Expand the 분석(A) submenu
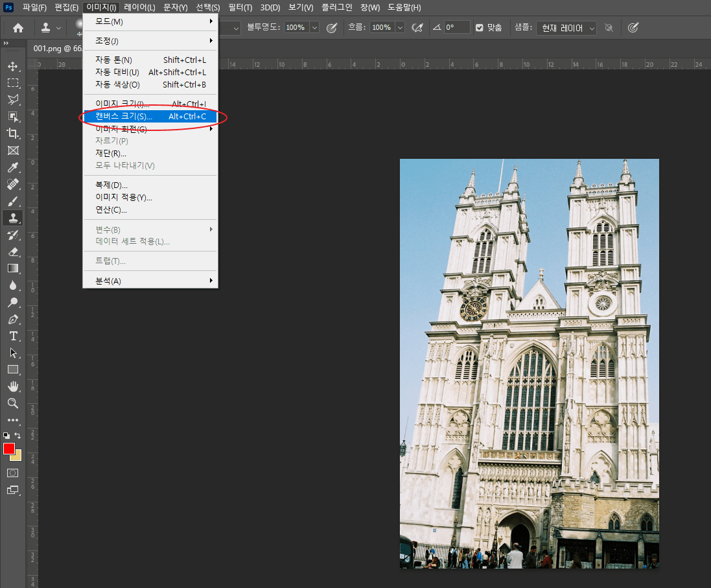711x588 pixels. 150,281
